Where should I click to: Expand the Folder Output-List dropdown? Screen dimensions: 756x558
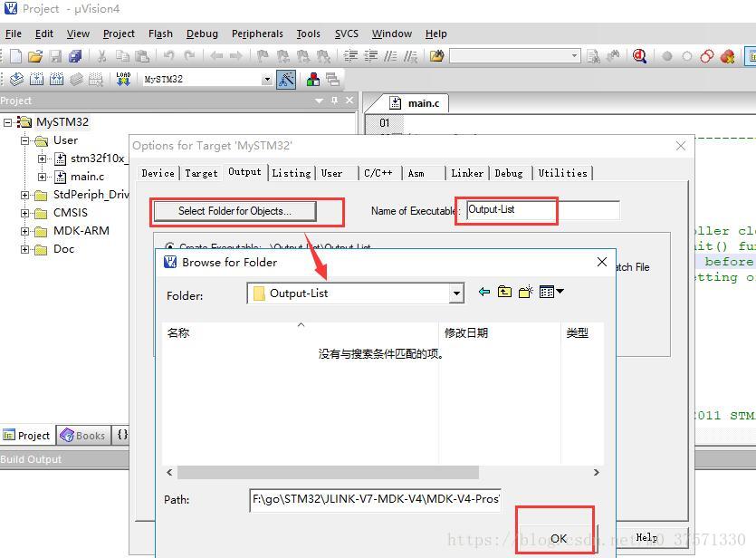[x=456, y=293]
